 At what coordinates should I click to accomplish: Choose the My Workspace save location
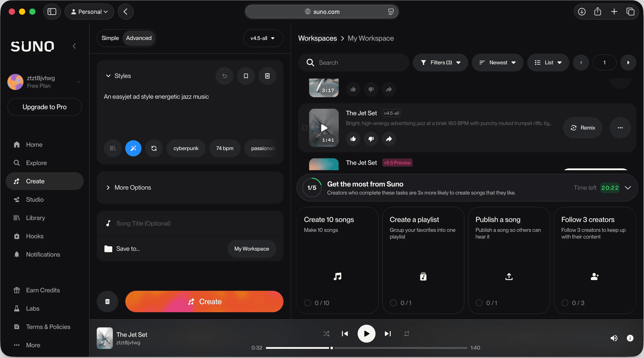[x=252, y=249]
